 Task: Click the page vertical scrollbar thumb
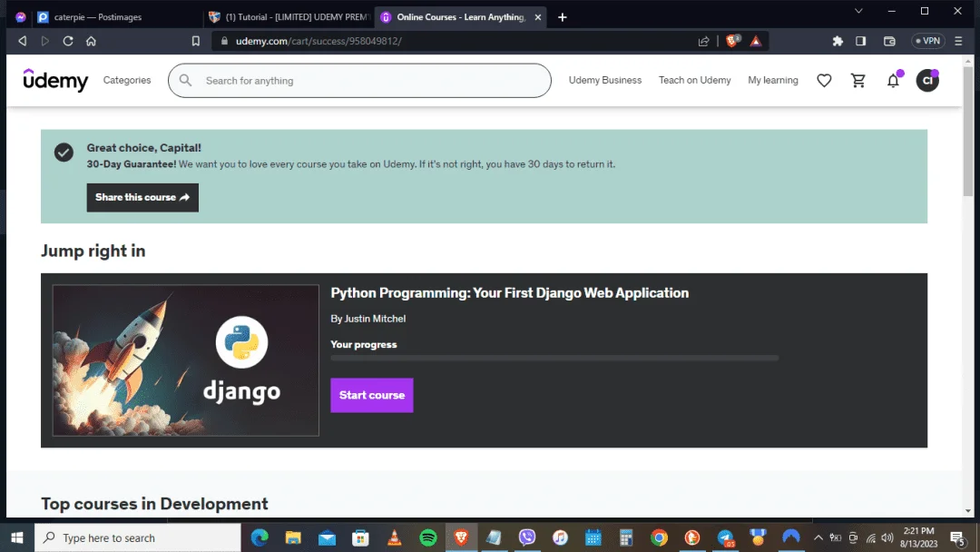[968, 132]
